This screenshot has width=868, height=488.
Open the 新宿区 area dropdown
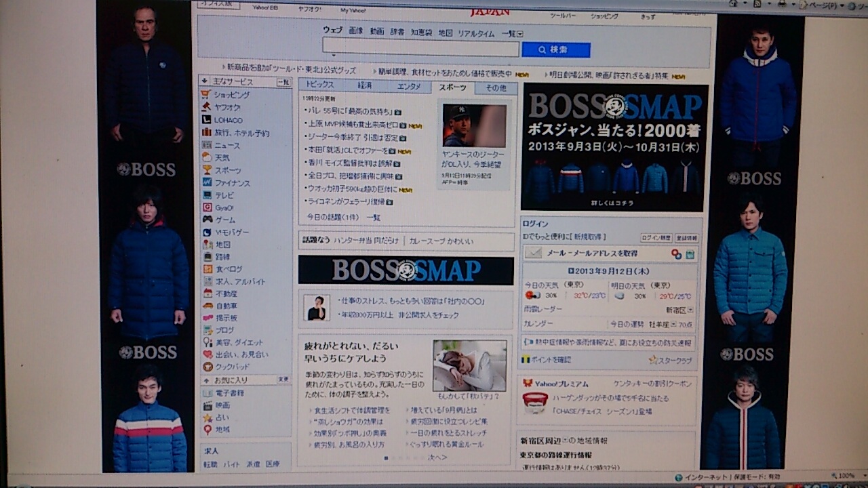690,310
